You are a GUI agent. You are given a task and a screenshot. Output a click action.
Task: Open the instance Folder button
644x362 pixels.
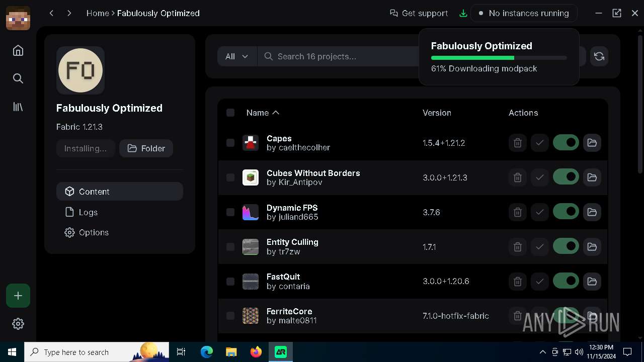[146, 148]
